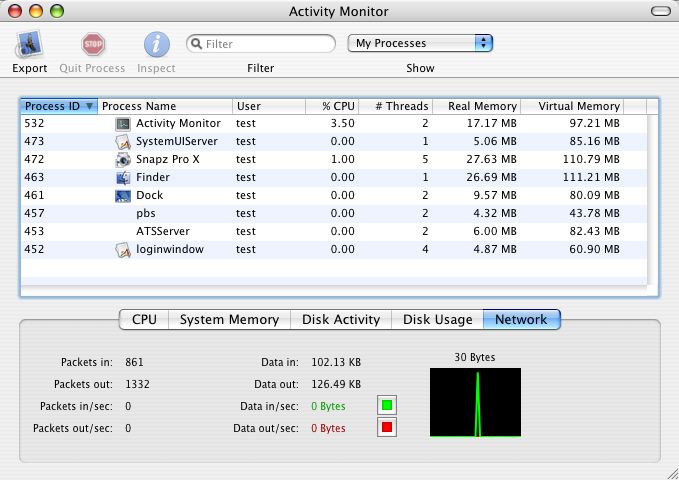Select the loginwindow process icon
Image resolution: width=679 pixels, height=480 pixels.
[x=123, y=250]
